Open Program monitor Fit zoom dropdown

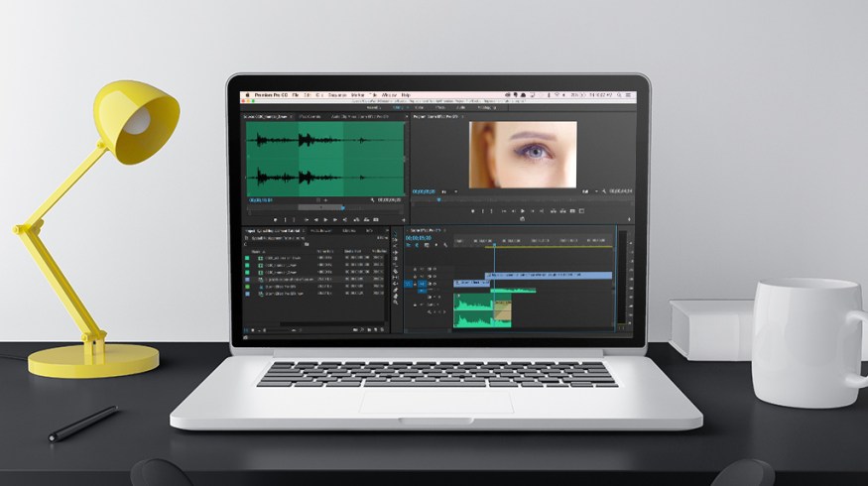point(448,191)
